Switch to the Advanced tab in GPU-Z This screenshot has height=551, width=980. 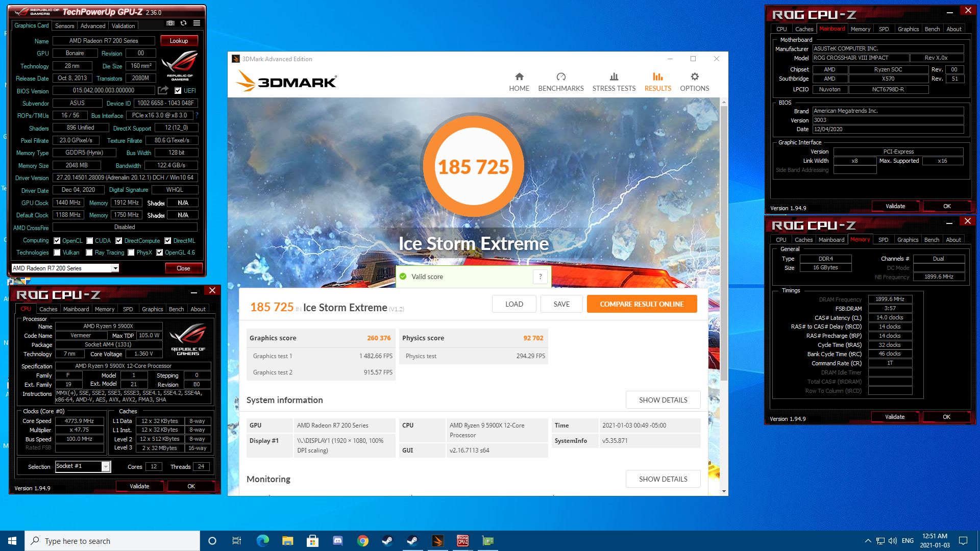[93, 26]
